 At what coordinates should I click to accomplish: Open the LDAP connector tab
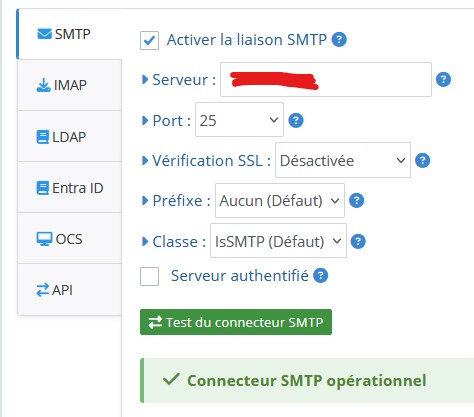(69, 136)
